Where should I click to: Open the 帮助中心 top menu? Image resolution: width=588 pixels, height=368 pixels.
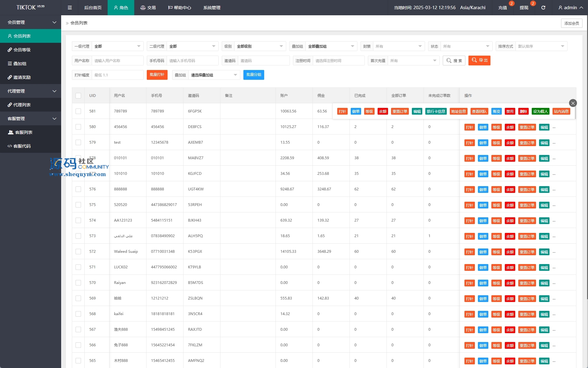pyautogui.click(x=179, y=8)
